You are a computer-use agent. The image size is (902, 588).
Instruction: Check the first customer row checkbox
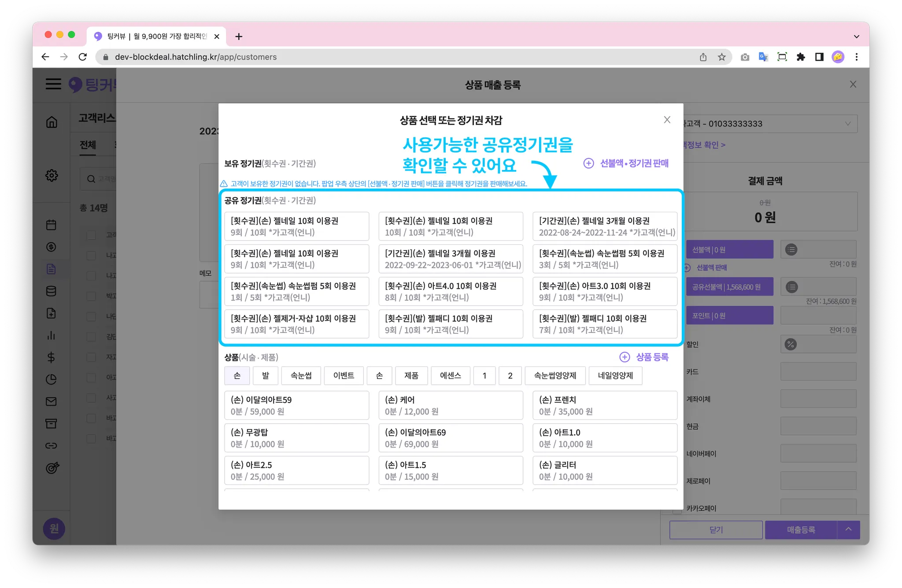91,235
